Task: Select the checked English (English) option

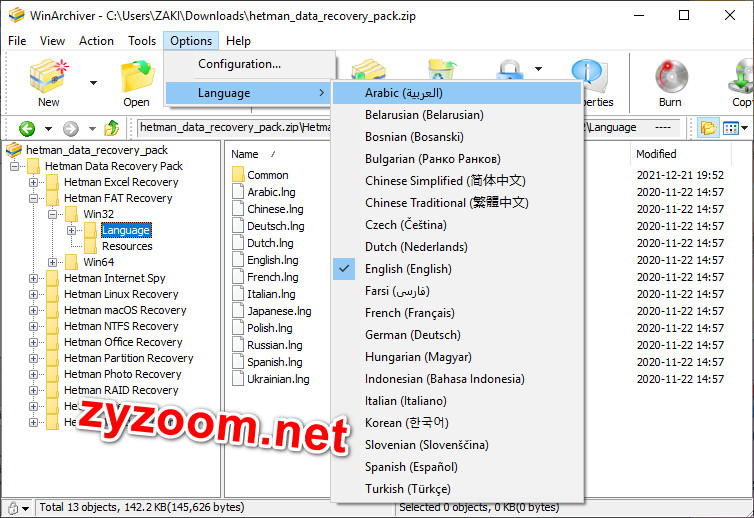Action: click(x=457, y=269)
